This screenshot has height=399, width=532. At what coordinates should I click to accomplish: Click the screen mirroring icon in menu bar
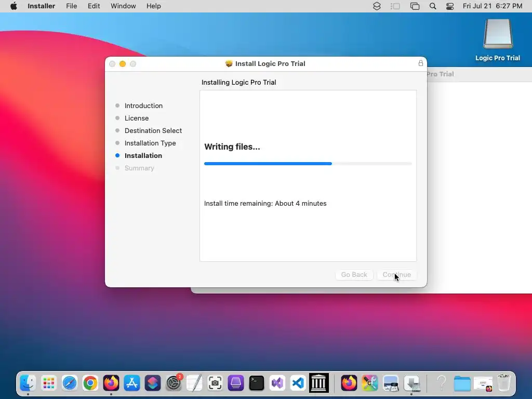pos(415,6)
